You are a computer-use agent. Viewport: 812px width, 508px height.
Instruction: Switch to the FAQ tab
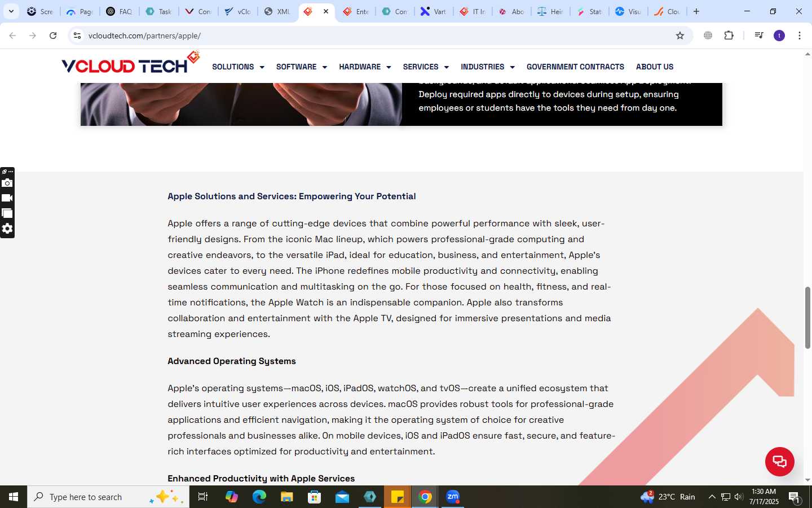pos(119,11)
